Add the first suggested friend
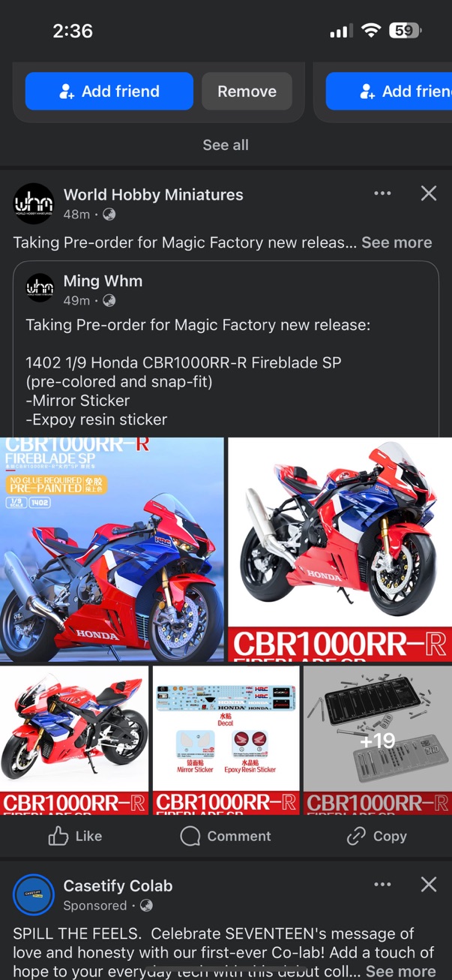452x980 pixels. (109, 92)
